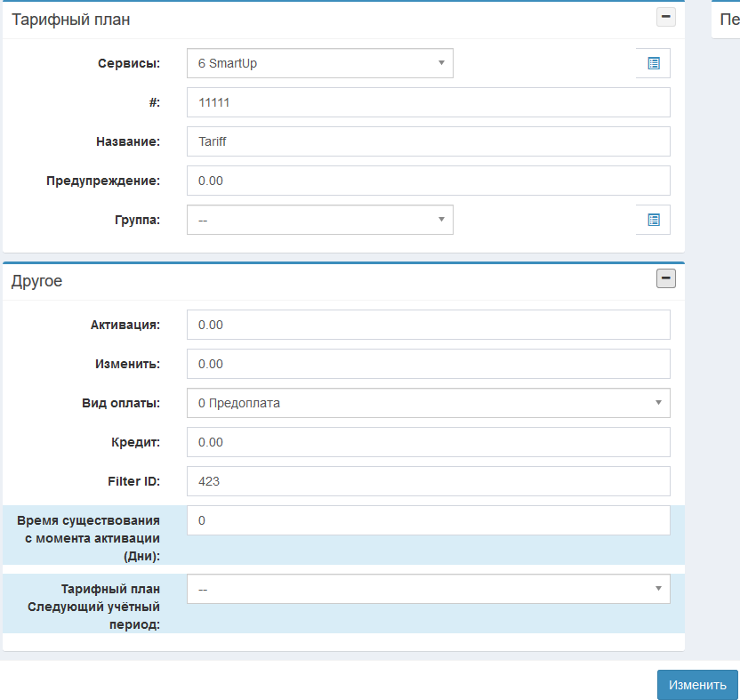Open the Вид оплаты dropdown

click(428, 403)
